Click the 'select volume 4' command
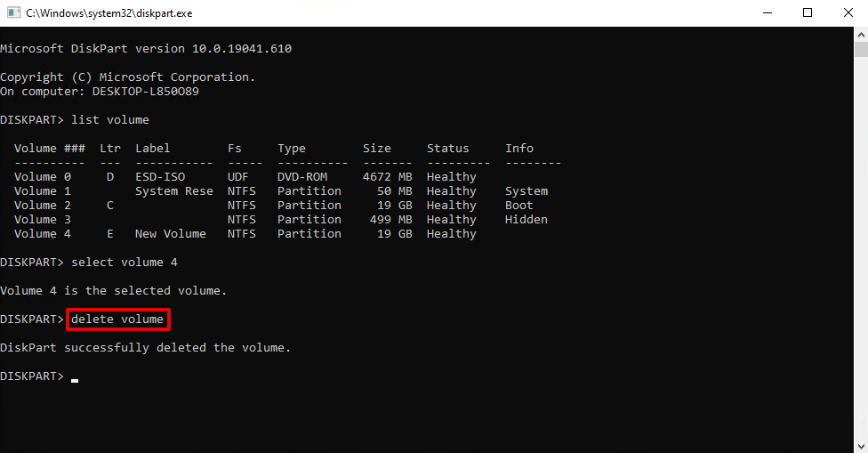This screenshot has height=453, width=868. [x=125, y=262]
